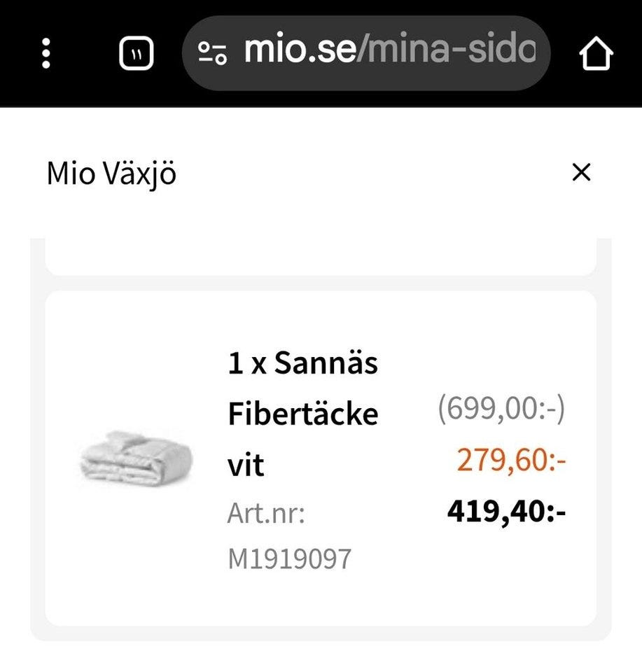642x672 pixels.
Task: Click the word "vit" in product name
Action: 246,465
